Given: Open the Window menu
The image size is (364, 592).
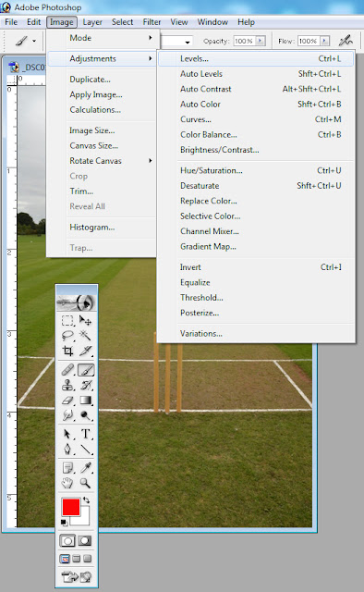Looking at the screenshot, I should pos(212,22).
